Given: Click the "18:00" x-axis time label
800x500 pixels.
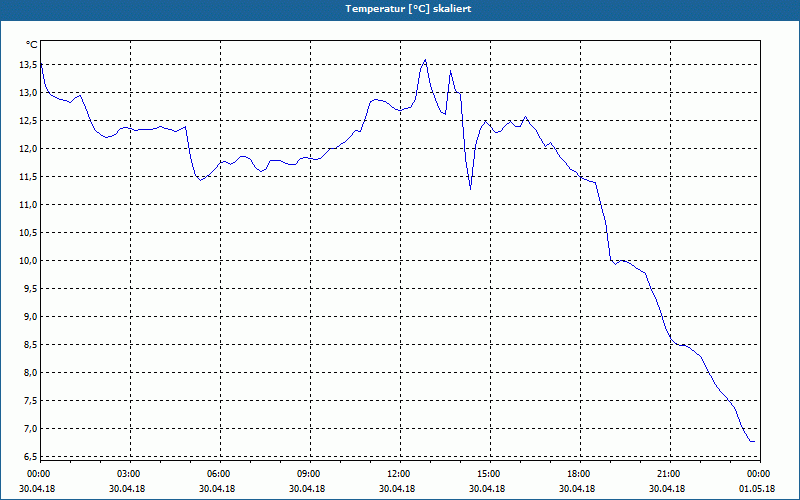Looking at the screenshot, I should 581,474.
